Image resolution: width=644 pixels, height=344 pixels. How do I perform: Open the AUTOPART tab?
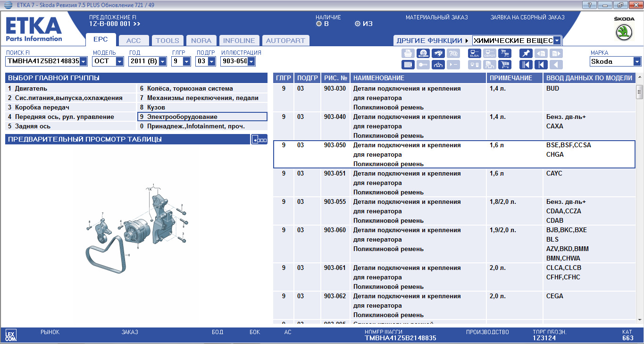tap(285, 41)
